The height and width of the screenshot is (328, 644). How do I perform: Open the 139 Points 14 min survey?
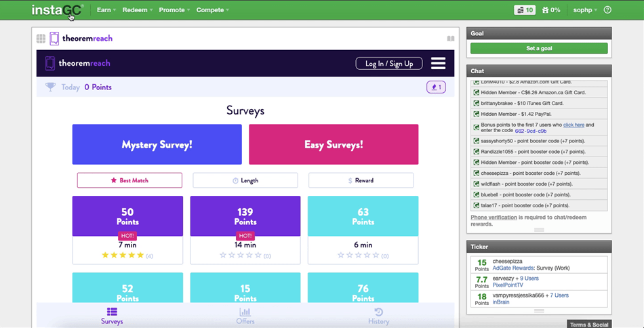pyautogui.click(x=245, y=230)
